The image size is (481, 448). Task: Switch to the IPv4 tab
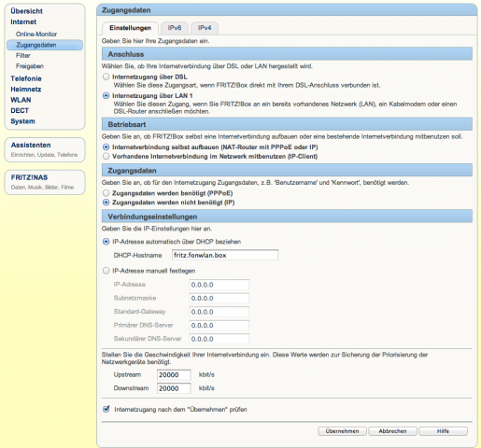point(205,28)
